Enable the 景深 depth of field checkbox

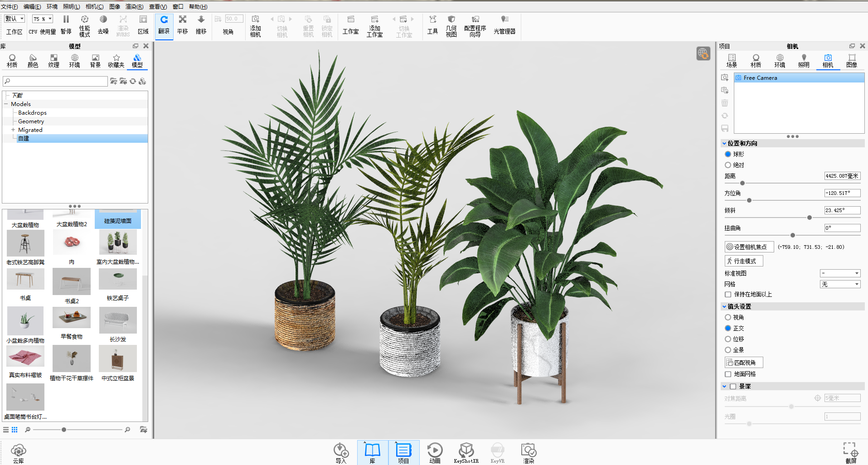pyautogui.click(x=733, y=387)
